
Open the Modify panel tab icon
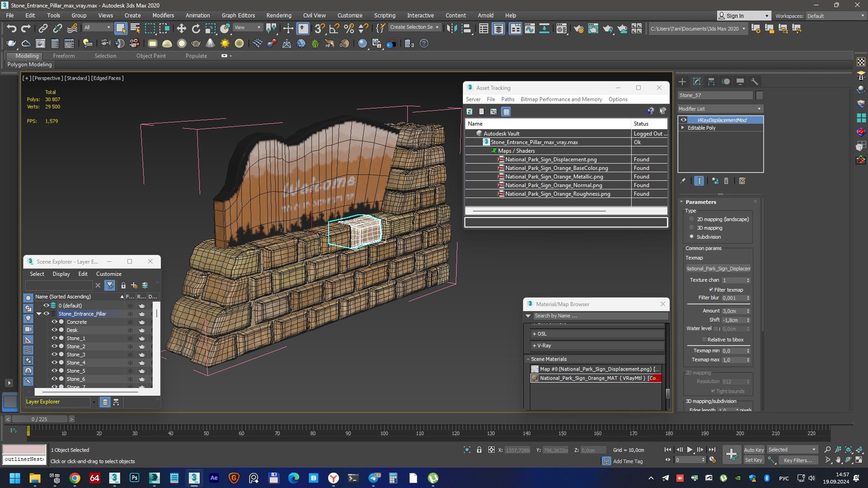(x=697, y=82)
